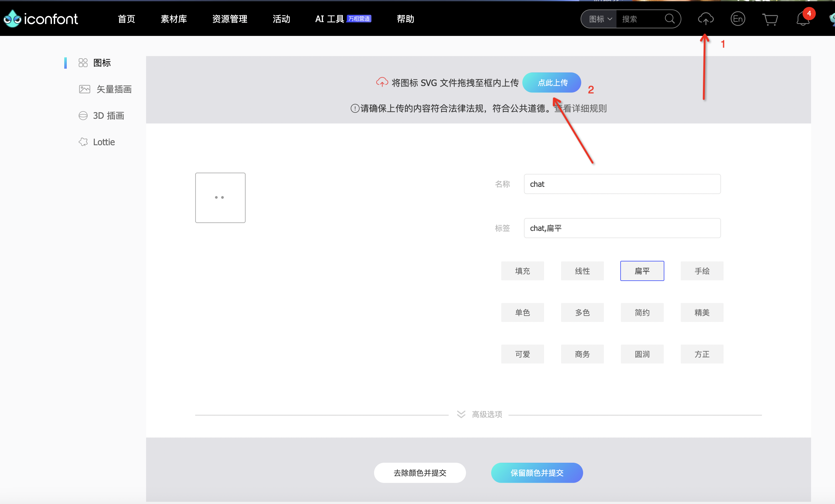Open the 资源管理 menu

(230, 19)
